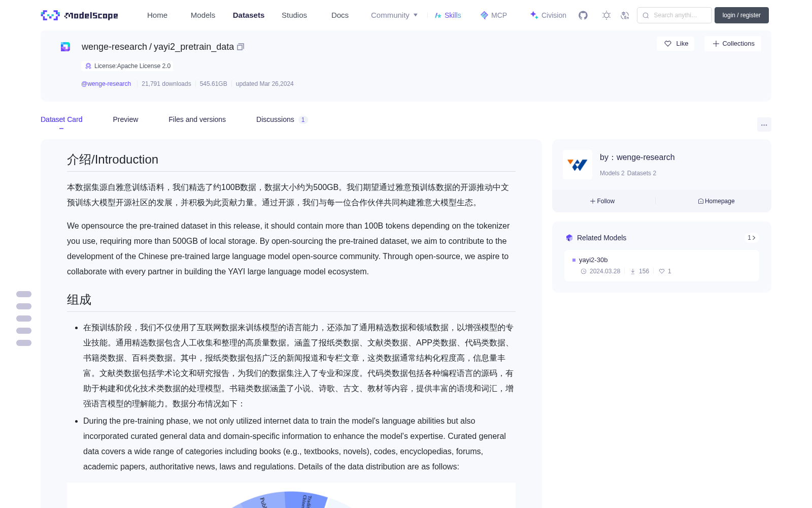Follow wenge-research
Image resolution: width=812 pixels, height=508 pixels.
click(602, 201)
